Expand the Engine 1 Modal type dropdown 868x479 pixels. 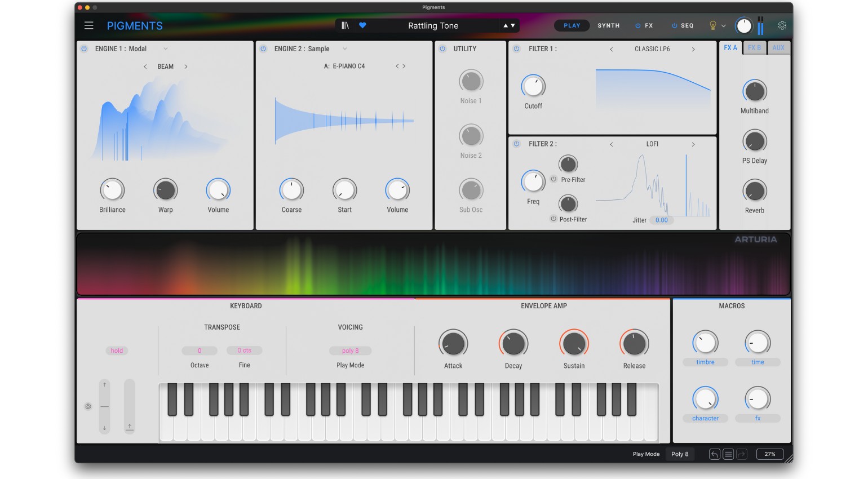click(x=165, y=49)
